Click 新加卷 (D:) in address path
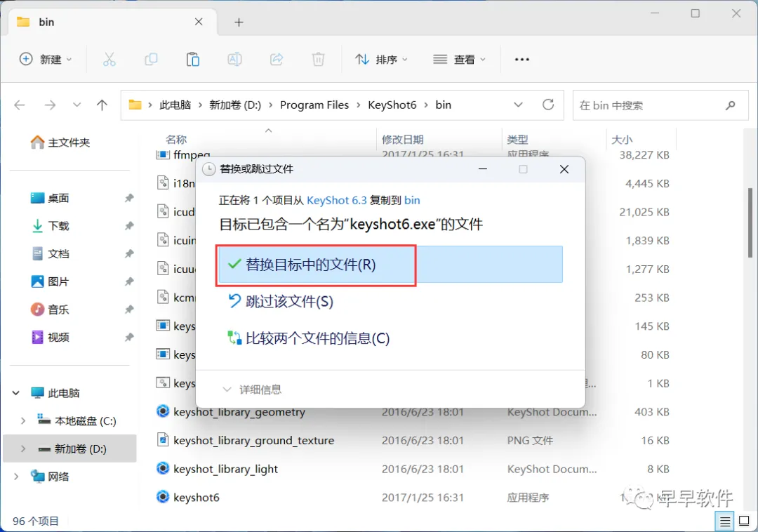The image size is (758, 532). tap(235, 105)
